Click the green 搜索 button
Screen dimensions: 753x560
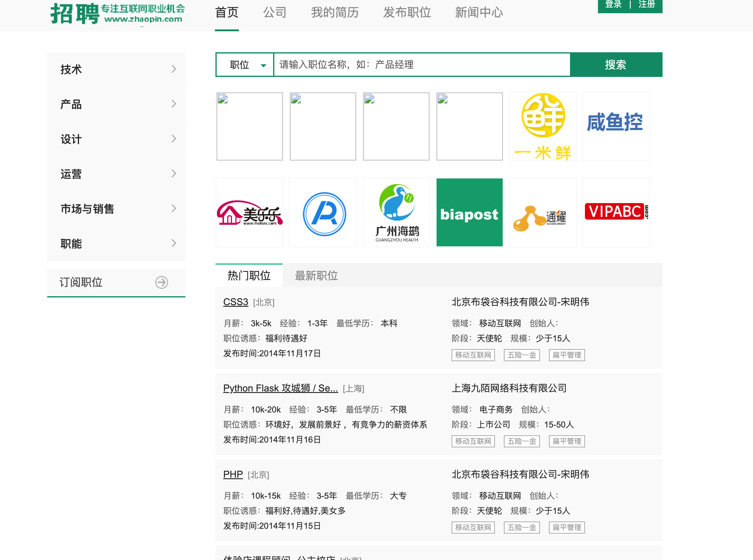click(x=616, y=65)
